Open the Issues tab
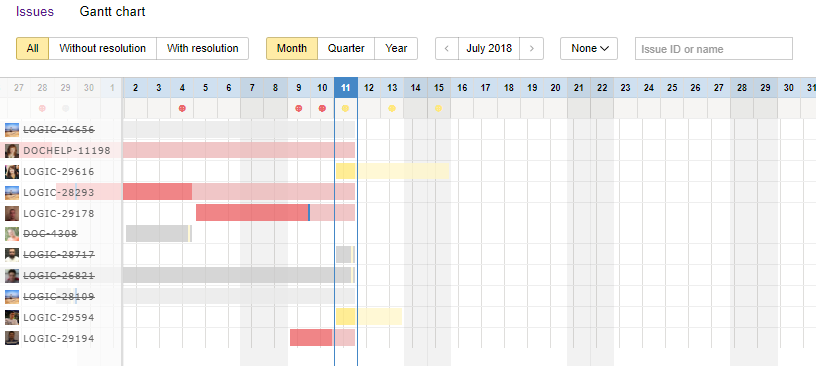The height and width of the screenshot is (366, 816). pos(35,11)
